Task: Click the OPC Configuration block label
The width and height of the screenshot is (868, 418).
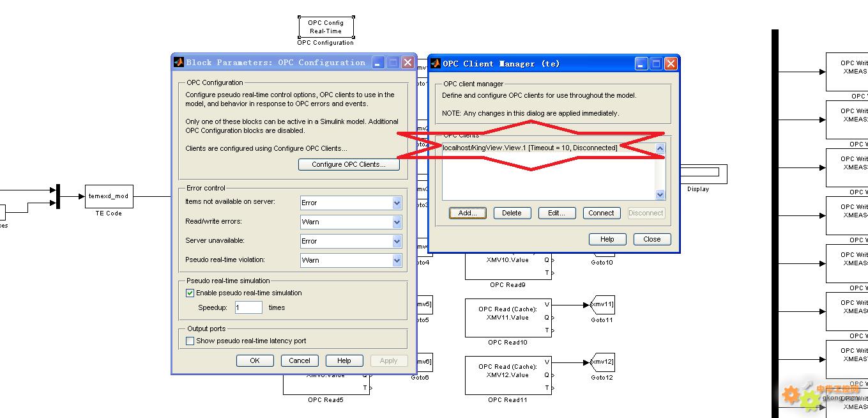Action: click(x=326, y=43)
